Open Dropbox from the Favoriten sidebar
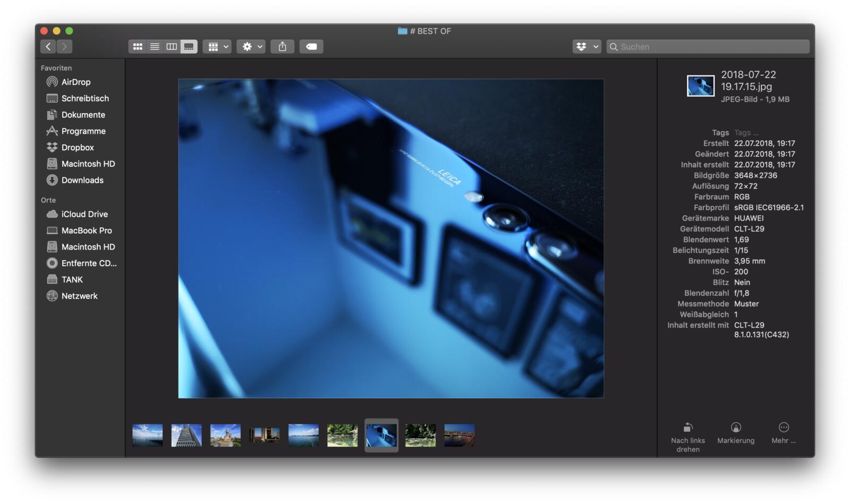Screen dimensions: 850x504 tap(77, 147)
